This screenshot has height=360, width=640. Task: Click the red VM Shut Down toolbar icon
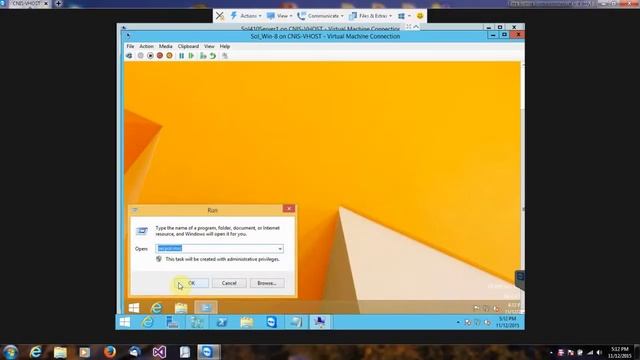pyautogui.click(x=160, y=56)
